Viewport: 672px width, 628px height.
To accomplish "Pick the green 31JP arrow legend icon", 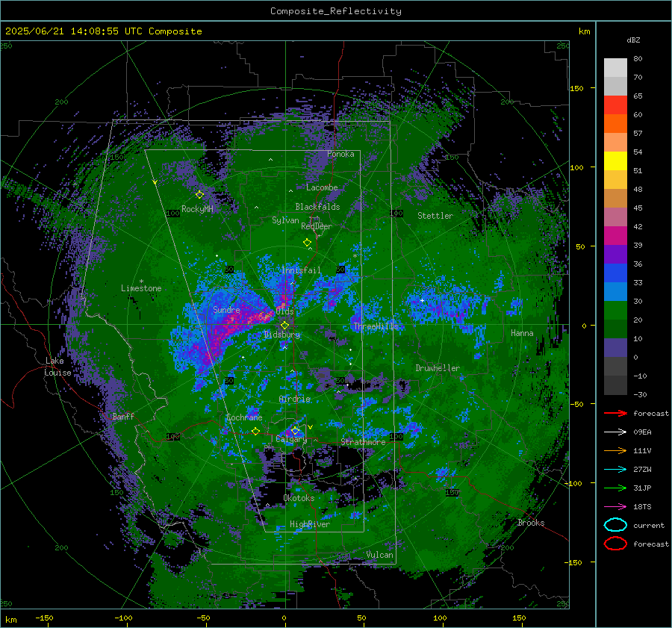I will (x=615, y=488).
